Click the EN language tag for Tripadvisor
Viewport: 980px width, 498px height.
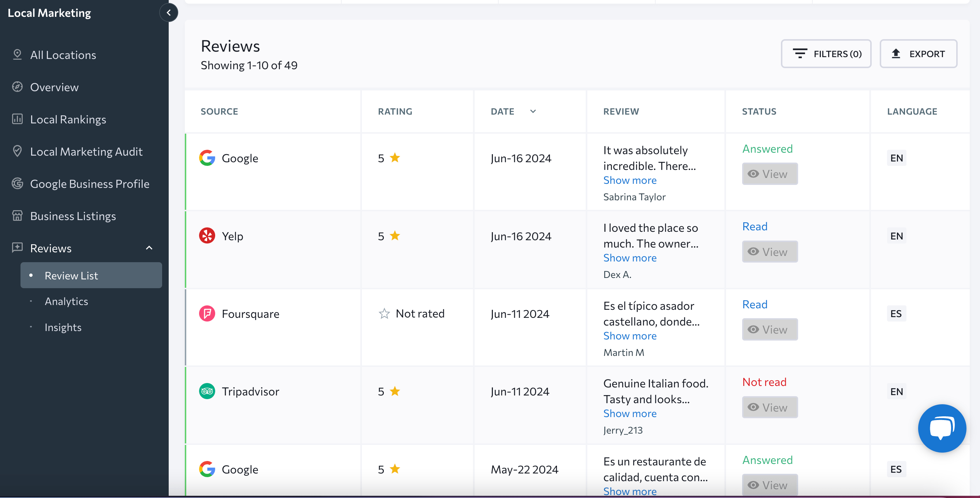[x=896, y=391]
